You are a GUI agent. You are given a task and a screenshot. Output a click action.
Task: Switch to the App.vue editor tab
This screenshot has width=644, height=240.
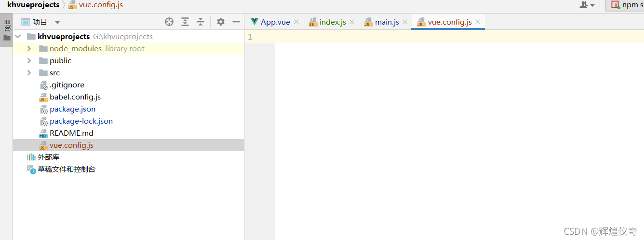[275, 22]
